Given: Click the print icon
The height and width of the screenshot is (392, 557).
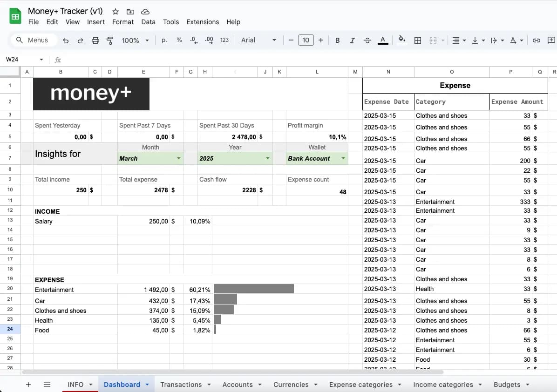Looking at the screenshot, I should click(x=95, y=41).
